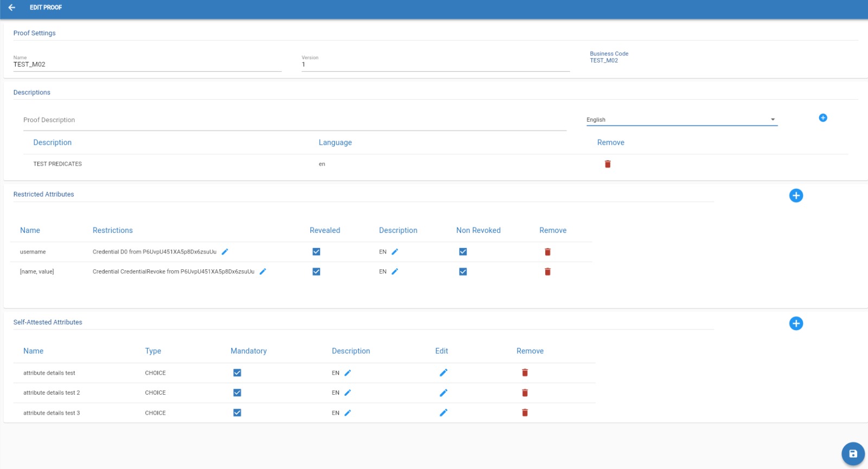Delete the TEST PREDICATES description
The width and height of the screenshot is (868, 469).
pyautogui.click(x=608, y=164)
